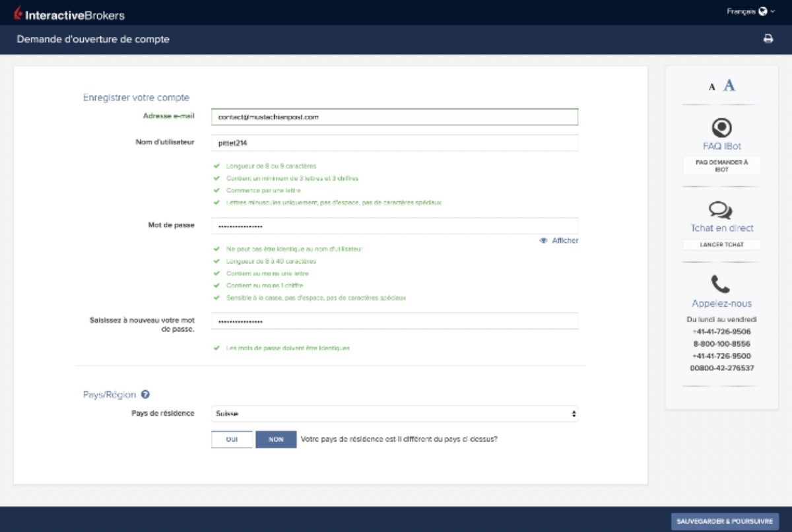Click Sauvegarder & Poursuivre button
792x532 pixels.
pos(725,521)
